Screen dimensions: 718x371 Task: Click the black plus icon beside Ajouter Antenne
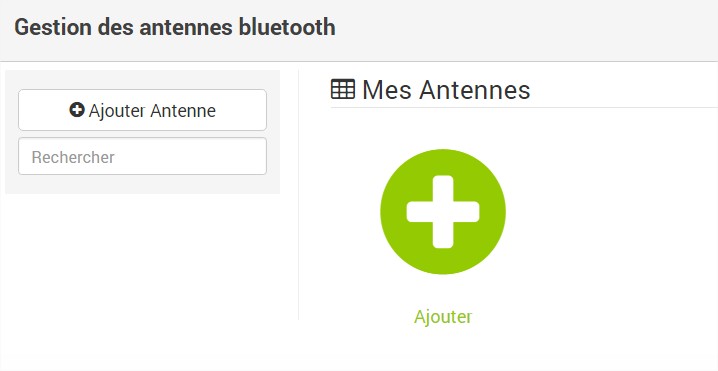(x=77, y=110)
